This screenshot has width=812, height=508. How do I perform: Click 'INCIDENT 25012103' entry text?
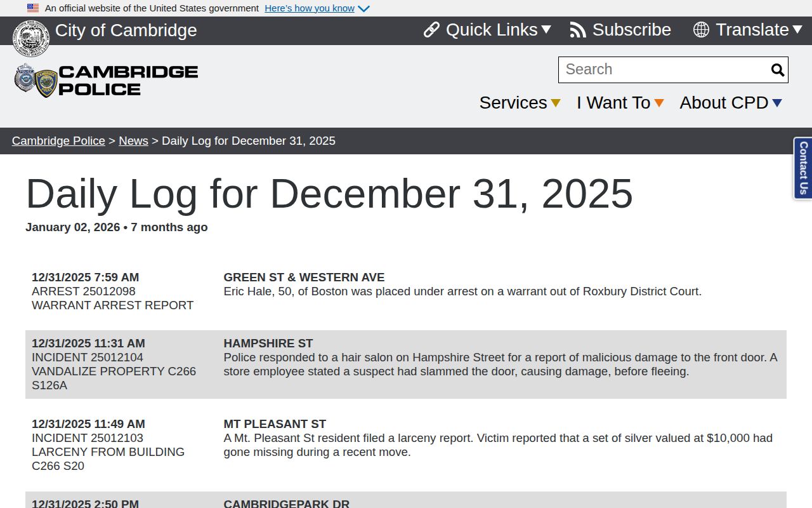[88, 438]
